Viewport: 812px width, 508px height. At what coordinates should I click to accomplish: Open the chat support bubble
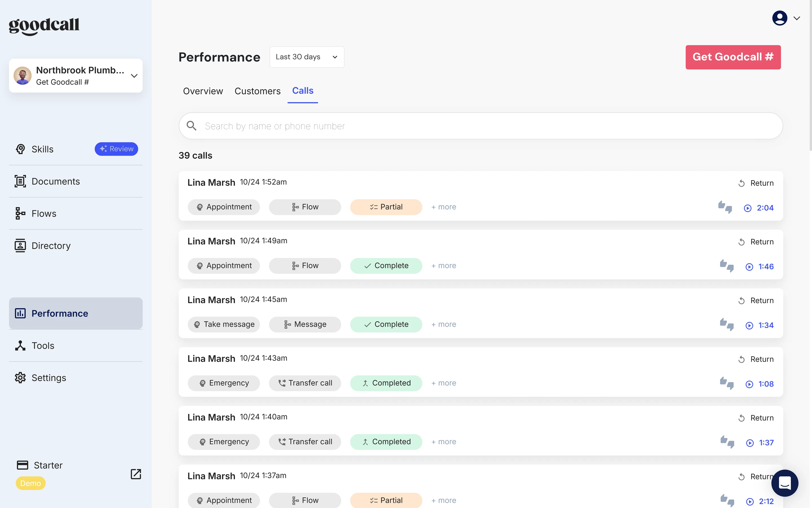pos(784,483)
